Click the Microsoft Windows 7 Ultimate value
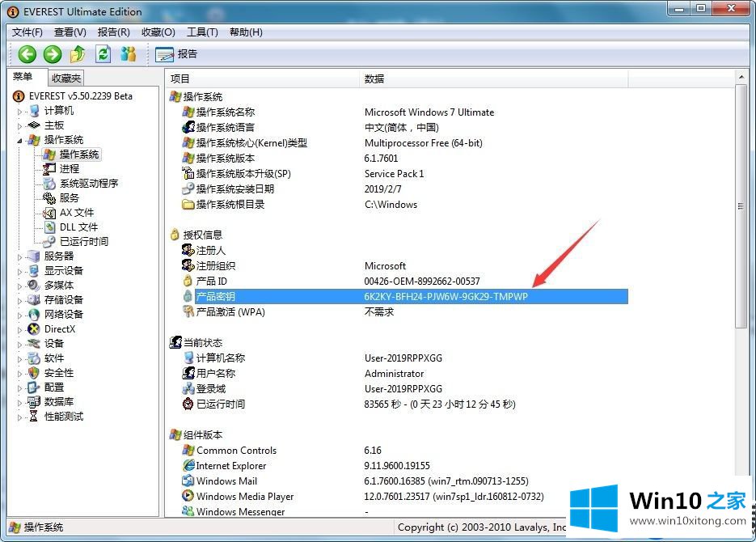The height and width of the screenshot is (542, 756). [x=429, y=112]
